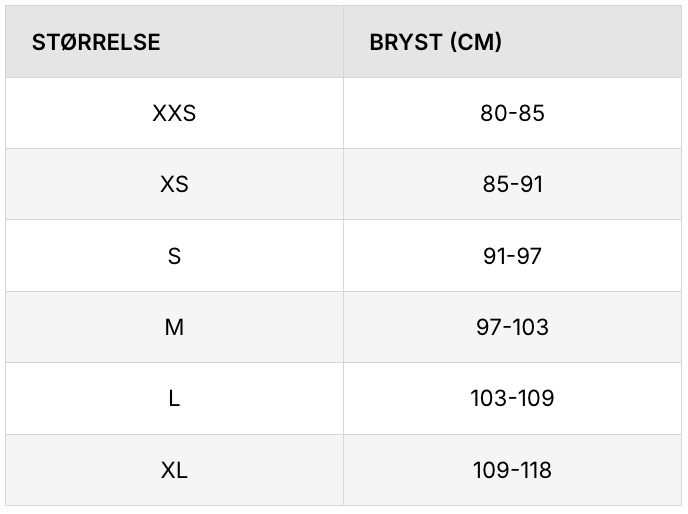Pick the M size cell

[174, 327]
